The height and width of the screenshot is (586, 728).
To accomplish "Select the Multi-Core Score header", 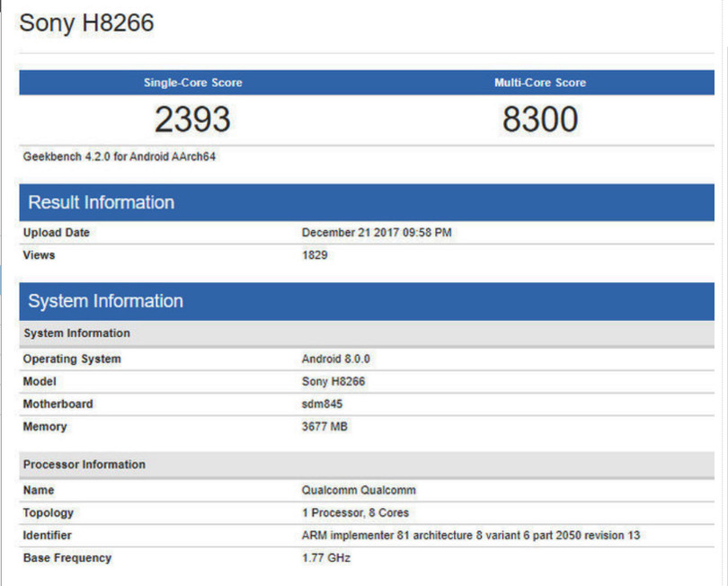I will [540, 82].
